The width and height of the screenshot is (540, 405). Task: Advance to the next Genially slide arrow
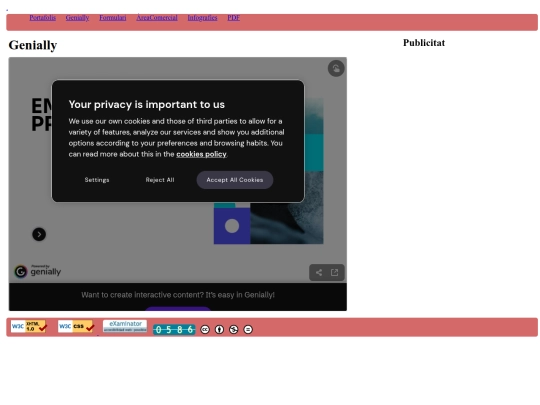pyautogui.click(x=39, y=235)
